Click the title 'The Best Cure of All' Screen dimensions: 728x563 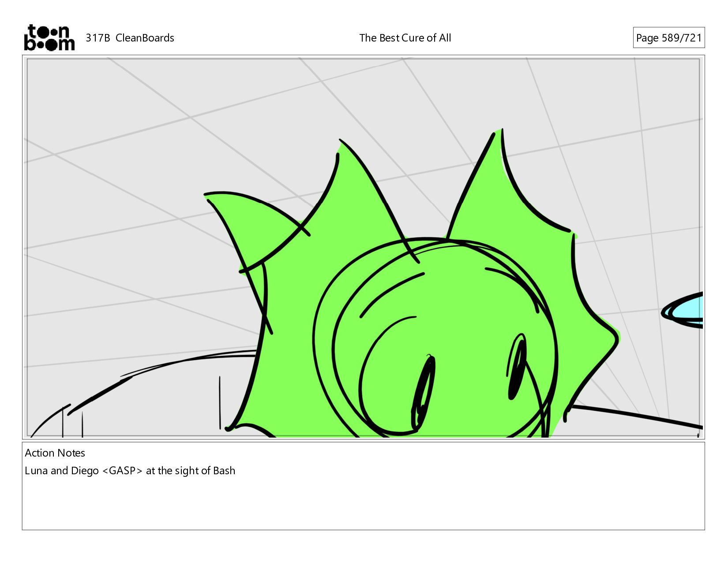pos(405,38)
